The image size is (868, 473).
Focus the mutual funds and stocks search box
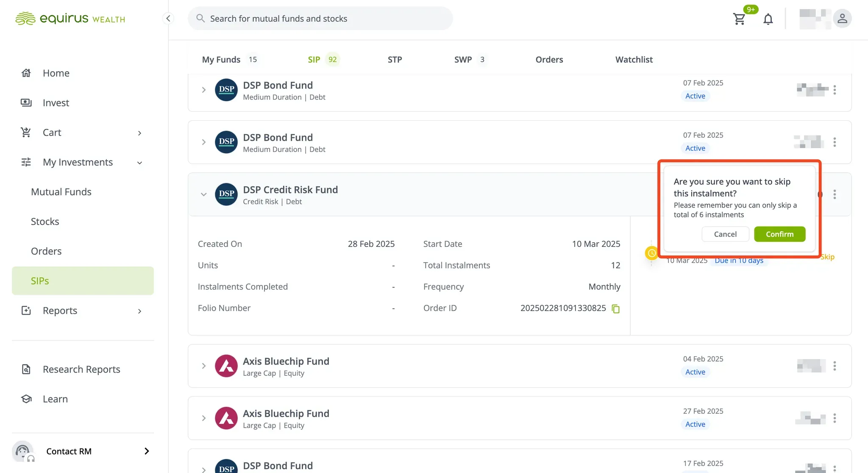320,18
